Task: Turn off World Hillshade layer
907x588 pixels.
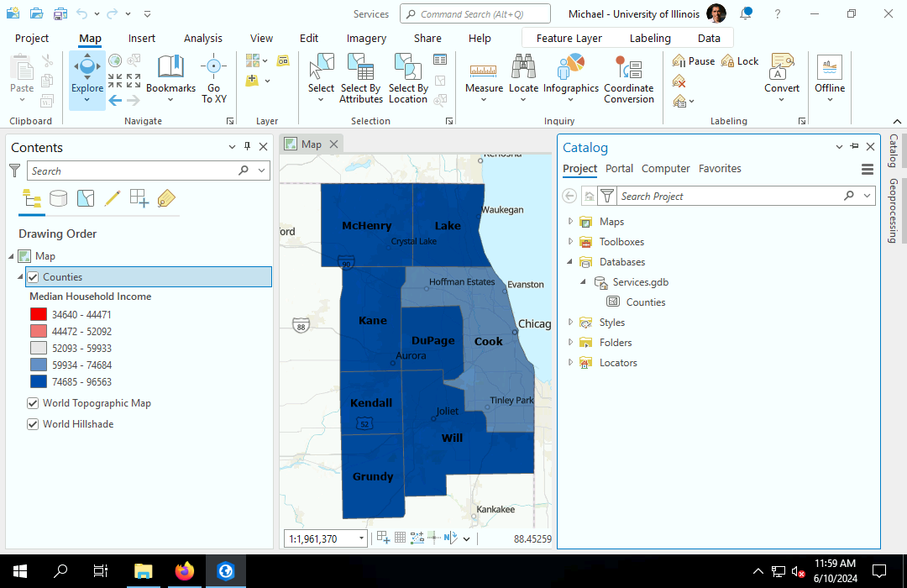Action: 34,424
